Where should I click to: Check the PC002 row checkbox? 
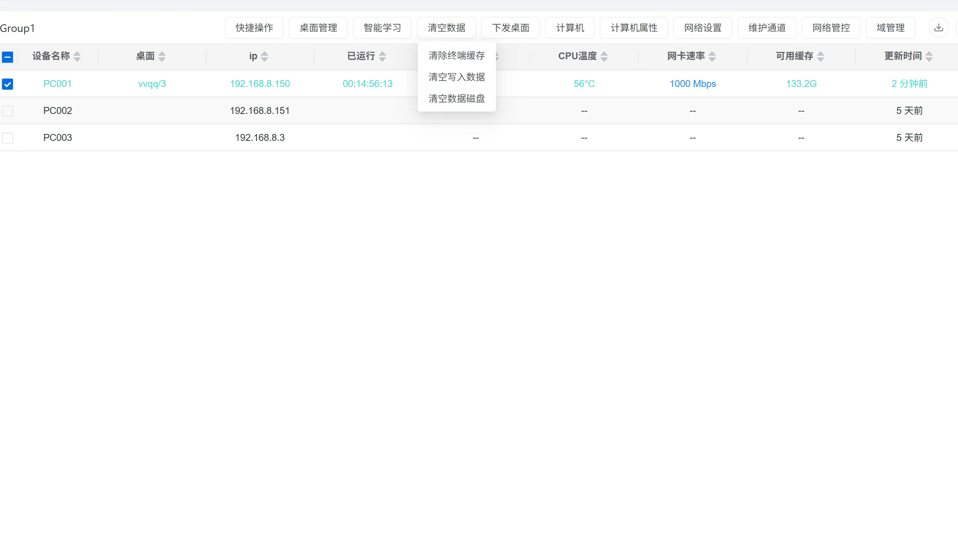tap(8, 111)
